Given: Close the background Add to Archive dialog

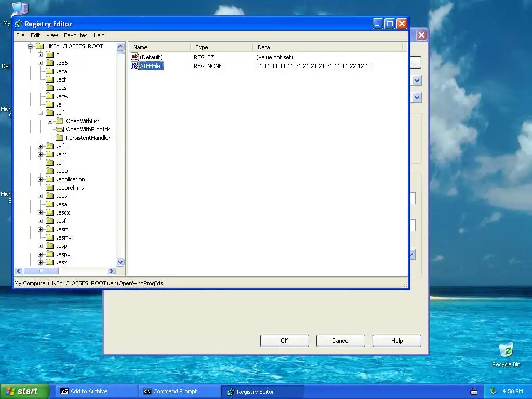Looking at the screenshot, I should pyautogui.click(x=421, y=35).
